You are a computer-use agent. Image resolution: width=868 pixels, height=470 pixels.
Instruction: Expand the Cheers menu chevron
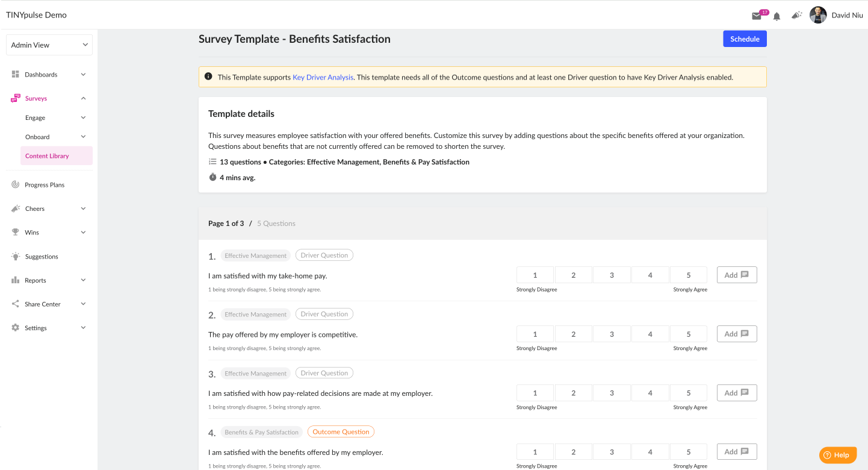click(83, 208)
